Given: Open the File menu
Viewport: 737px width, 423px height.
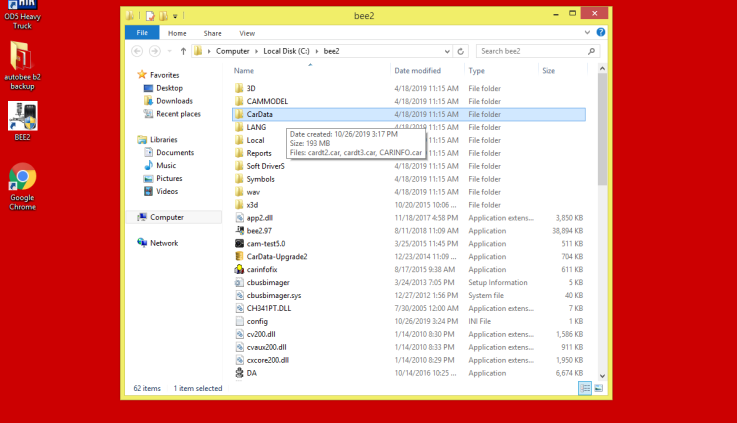Looking at the screenshot, I should point(141,33).
